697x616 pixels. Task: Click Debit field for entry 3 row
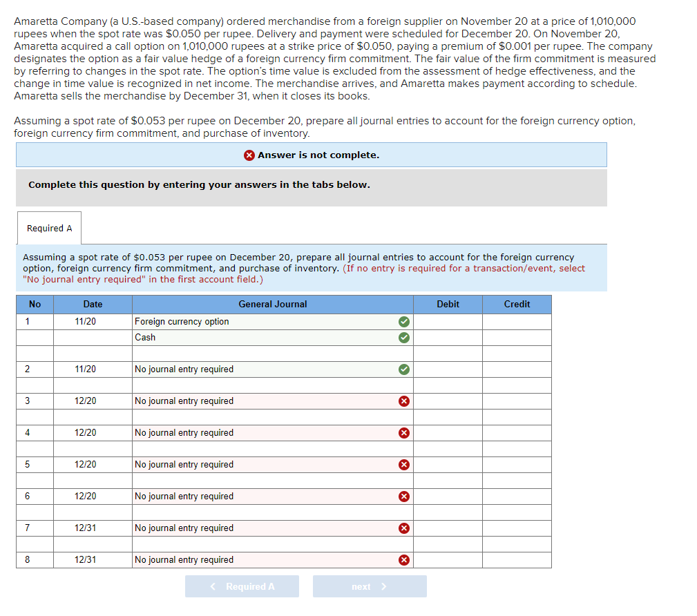[448, 401]
